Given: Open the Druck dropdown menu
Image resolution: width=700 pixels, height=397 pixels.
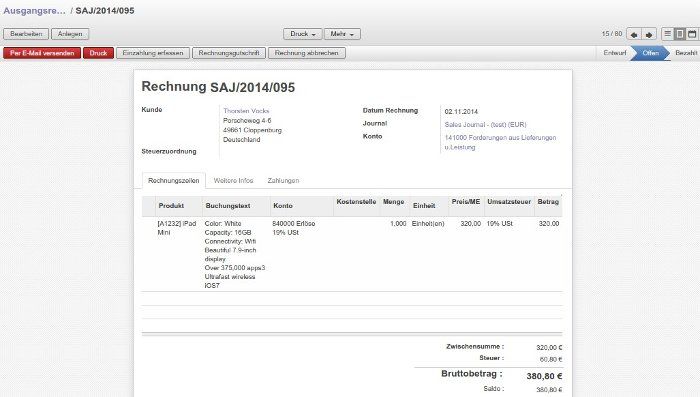Looking at the screenshot, I should [303, 34].
